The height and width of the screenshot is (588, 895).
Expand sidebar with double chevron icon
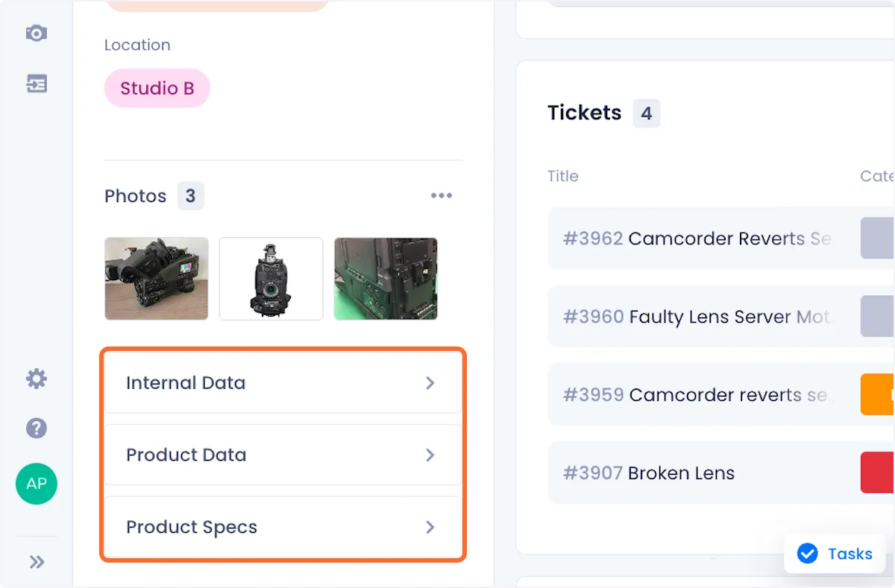tap(37, 562)
